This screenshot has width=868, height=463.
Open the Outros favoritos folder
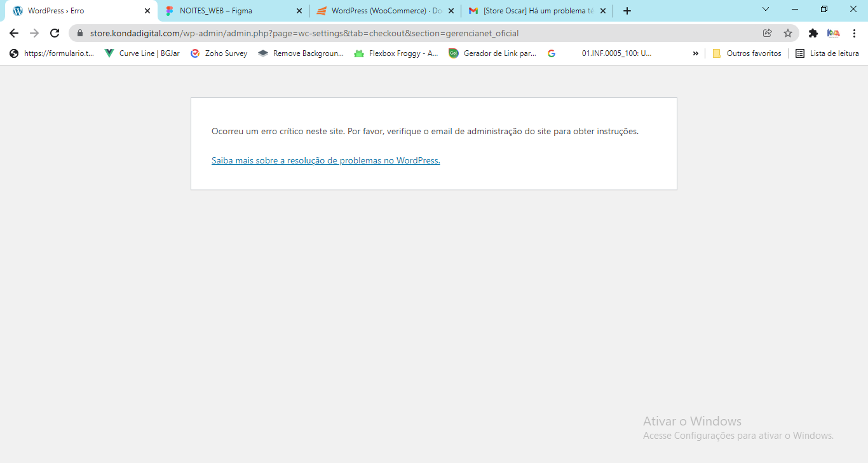747,53
